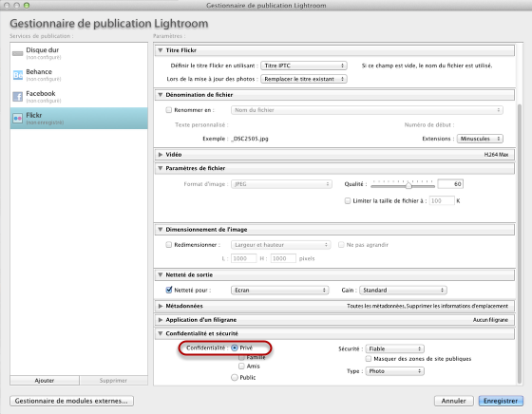
Task: Open the Sécurité Fiable dropdown
Action: pos(394,348)
